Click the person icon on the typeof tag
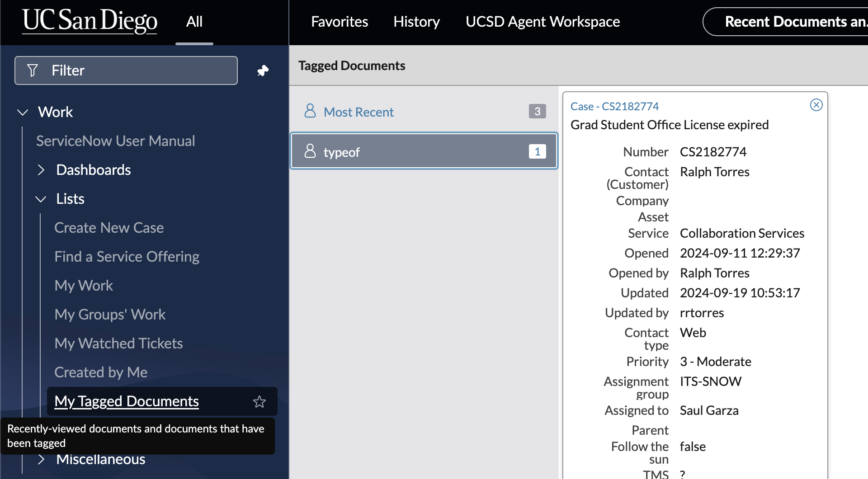This screenshot has height=479, width=868. click(x=310, y=151)
